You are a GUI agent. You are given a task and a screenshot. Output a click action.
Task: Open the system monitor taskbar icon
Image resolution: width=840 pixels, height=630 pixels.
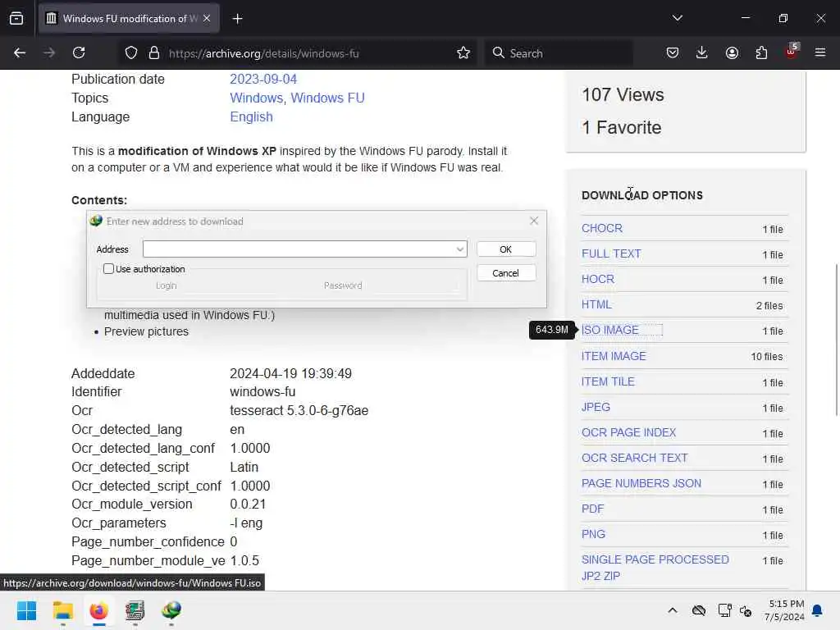[135, 610]
